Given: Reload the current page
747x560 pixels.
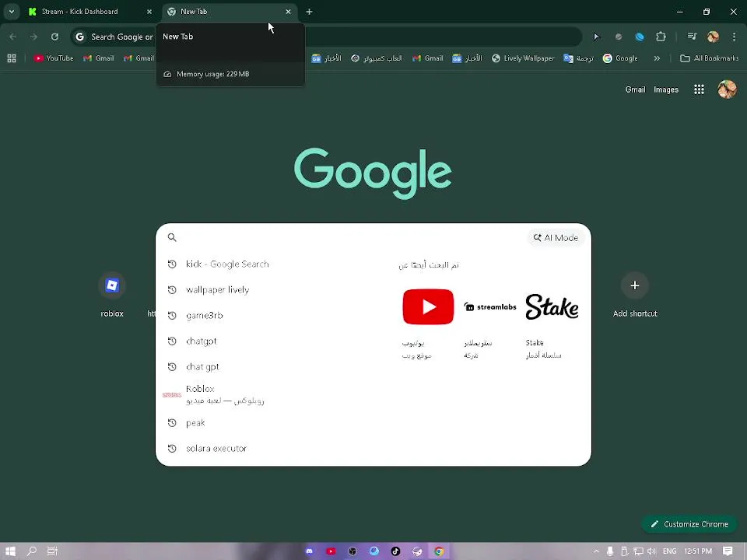Looking at the screenshot, I should pos(54,37).
